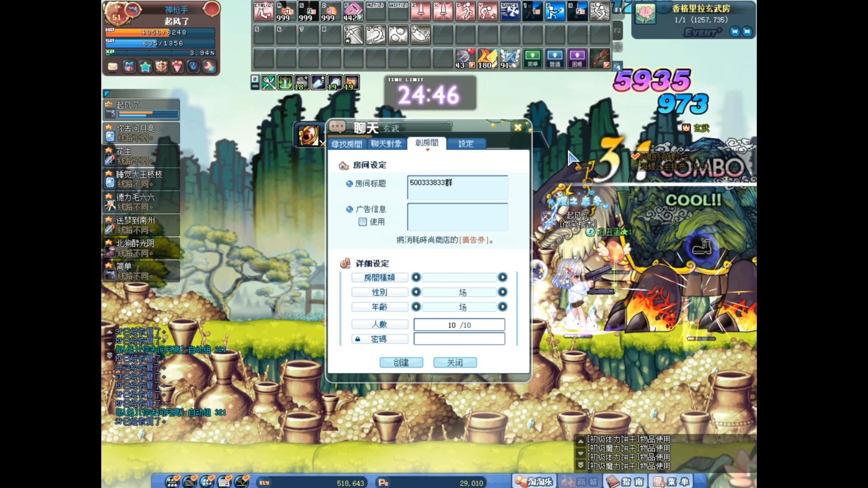The width and height of the screenshot is (868, 488).
Task: Click right arrow for 房間種類
Action: tap(502, 277)
